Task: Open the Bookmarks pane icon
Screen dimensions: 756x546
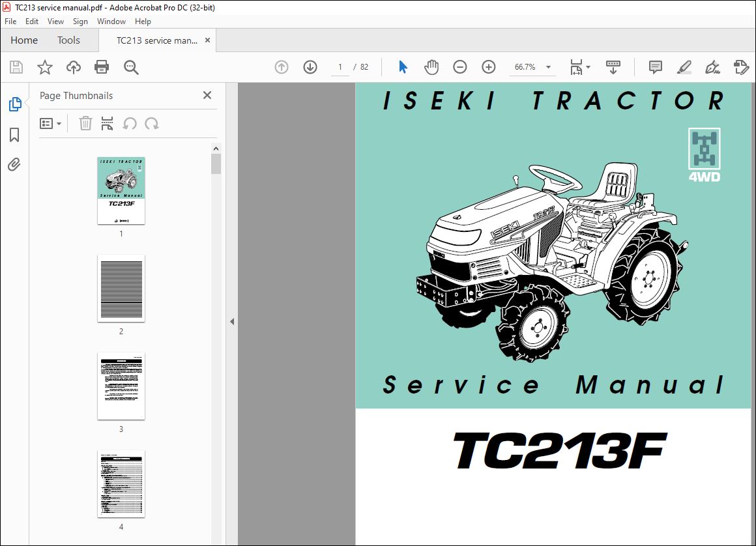Action: (14, 134)
